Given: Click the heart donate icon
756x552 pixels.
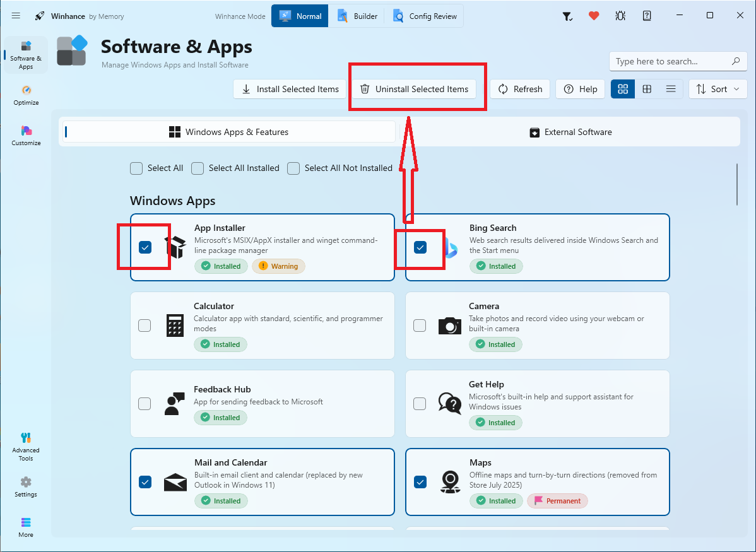Looking at the screenshot, I should click(x=594, y=16).
